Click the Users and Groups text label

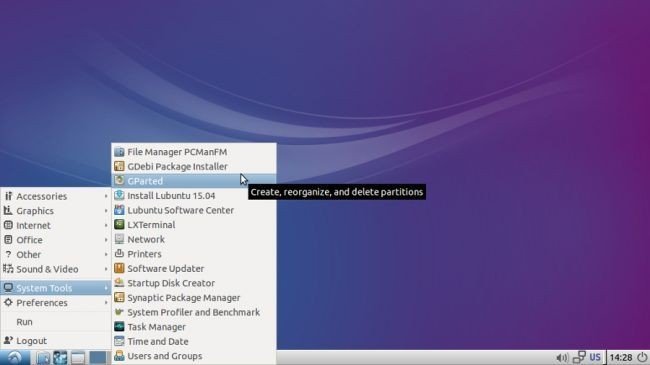(x=165, y=356)
